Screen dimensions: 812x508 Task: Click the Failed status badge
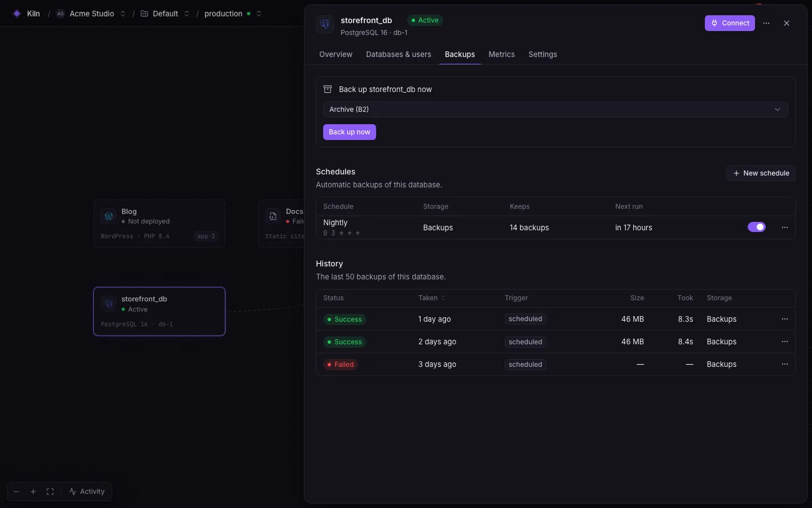tap(341, 365)
